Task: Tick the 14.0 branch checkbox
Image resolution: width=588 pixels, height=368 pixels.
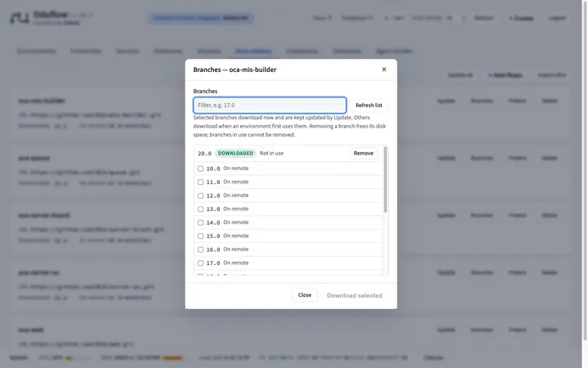Action: tap(201, 222)
